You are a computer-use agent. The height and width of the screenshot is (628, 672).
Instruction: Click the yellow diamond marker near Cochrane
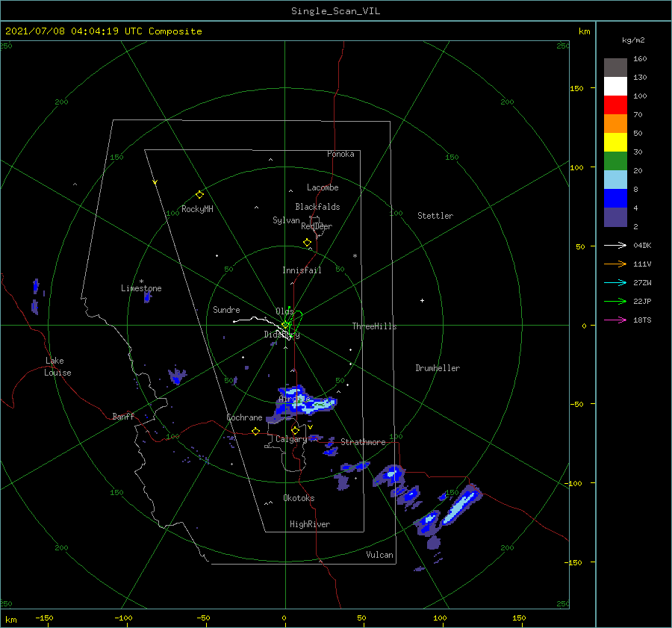[255, 431]
